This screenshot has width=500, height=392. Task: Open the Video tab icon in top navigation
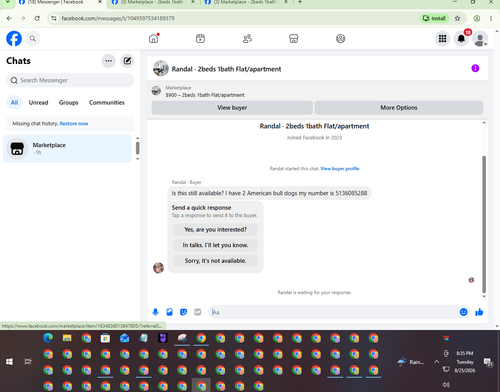(200, 39)
